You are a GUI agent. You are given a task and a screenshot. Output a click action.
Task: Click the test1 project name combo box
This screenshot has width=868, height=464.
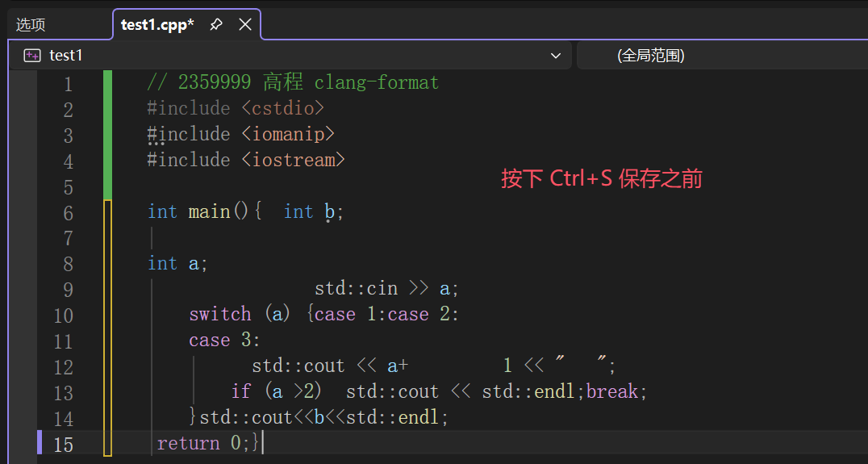point(290,56)
